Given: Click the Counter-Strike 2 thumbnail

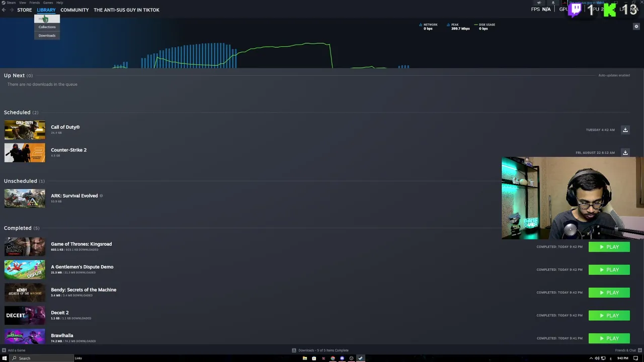Looking at the screenshot, I should 25,153.
